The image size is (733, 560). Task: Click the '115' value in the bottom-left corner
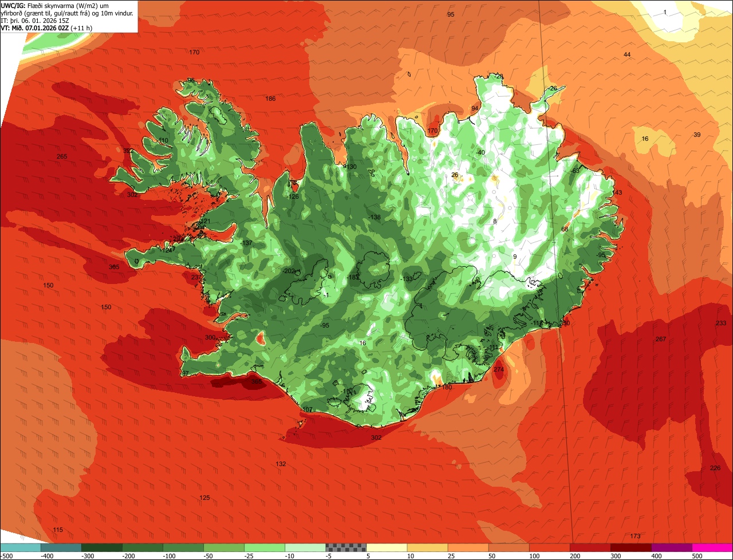[x=57, y=530]
